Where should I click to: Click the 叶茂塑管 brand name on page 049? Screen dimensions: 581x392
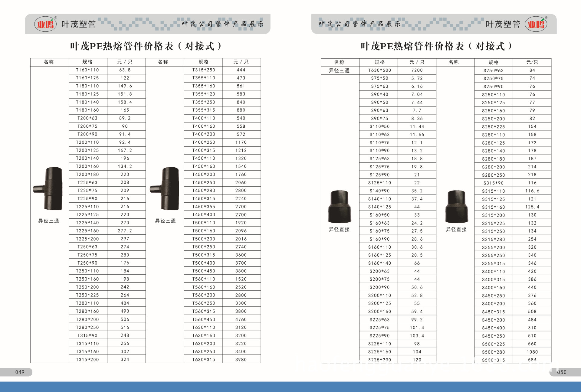(x=79, y=24)
